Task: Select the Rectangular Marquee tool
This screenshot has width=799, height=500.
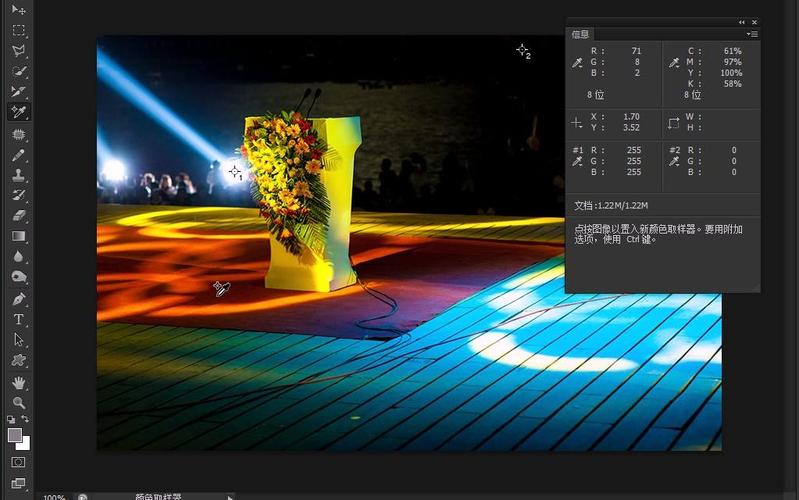Action: pyautogui.click(x=18, y=30)
